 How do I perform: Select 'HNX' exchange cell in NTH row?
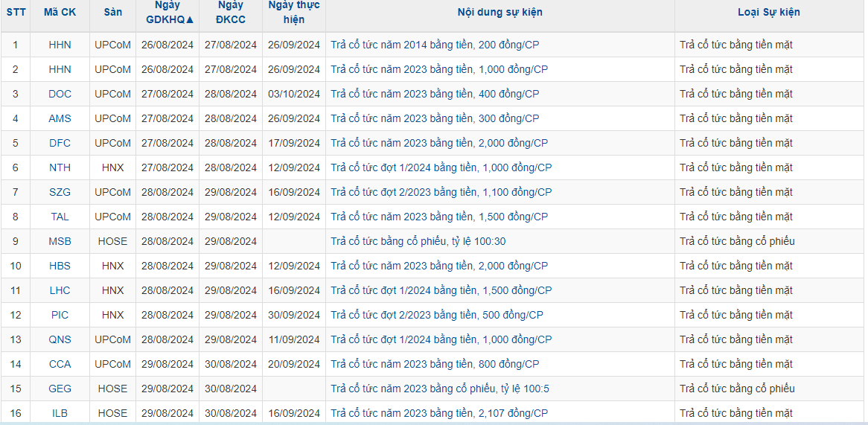coord(113,167)
